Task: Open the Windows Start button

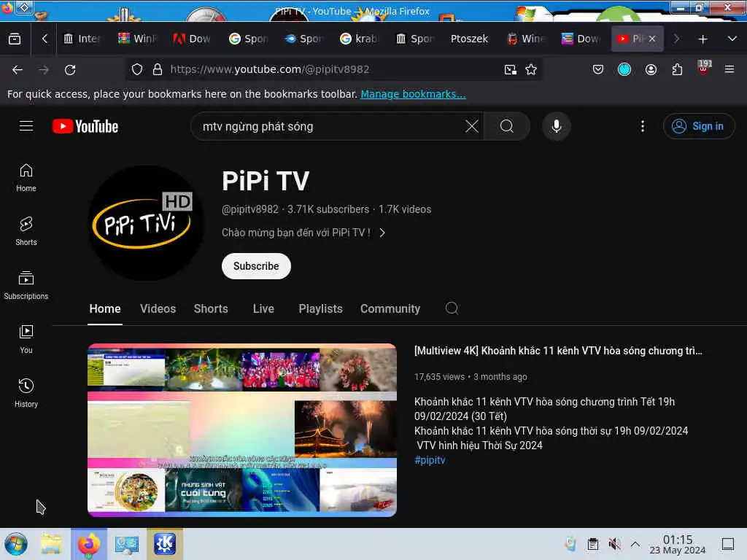Action: (x=16, y=544)
